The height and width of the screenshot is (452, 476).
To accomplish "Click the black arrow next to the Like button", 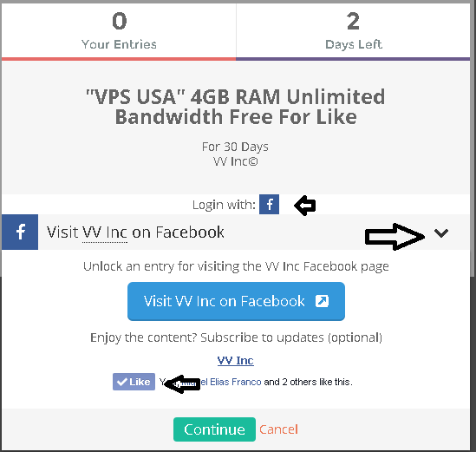I will [x=181, y=384].
